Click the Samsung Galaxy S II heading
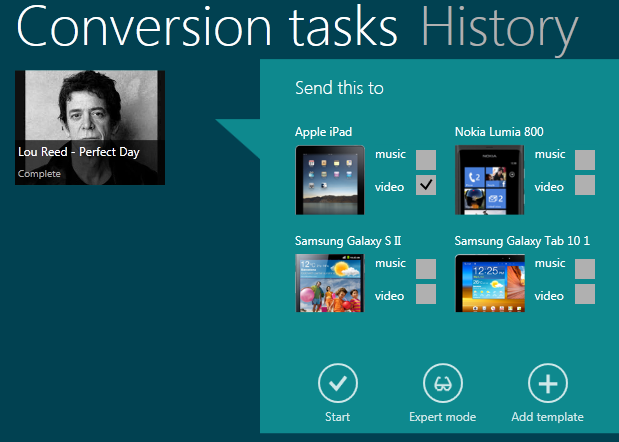 (348, 241)
